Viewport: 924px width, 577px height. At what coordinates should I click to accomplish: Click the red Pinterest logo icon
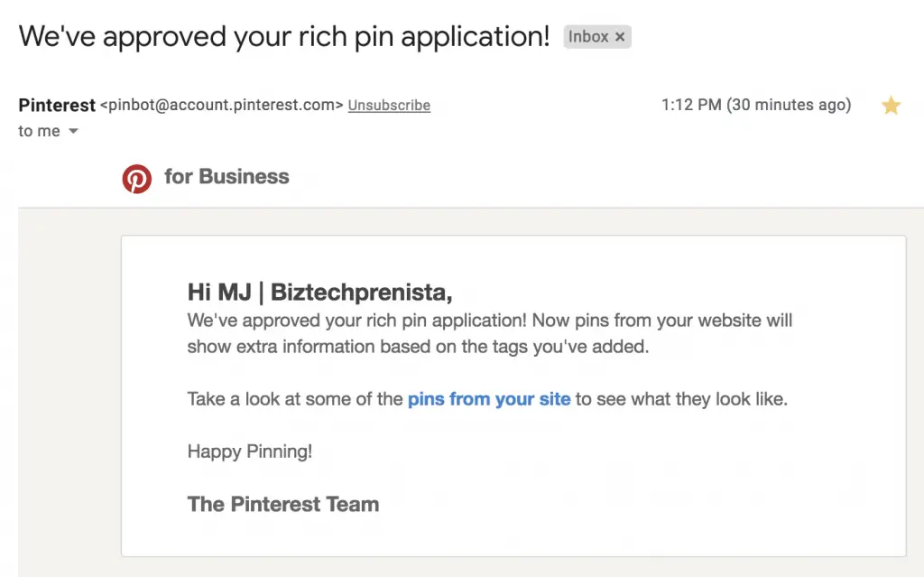point(137,178)
